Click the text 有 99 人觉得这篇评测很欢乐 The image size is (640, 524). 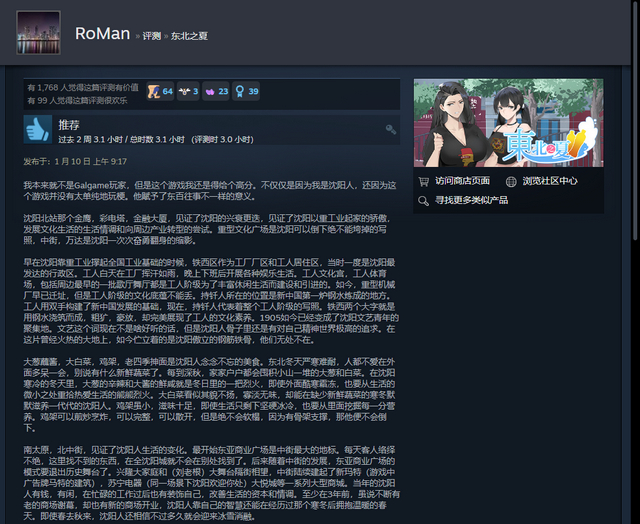[77, 100]
